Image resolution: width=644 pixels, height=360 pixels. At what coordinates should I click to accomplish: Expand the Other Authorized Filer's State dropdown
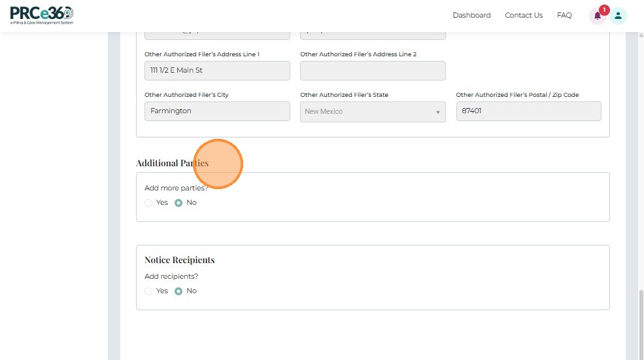pos(373,111)
